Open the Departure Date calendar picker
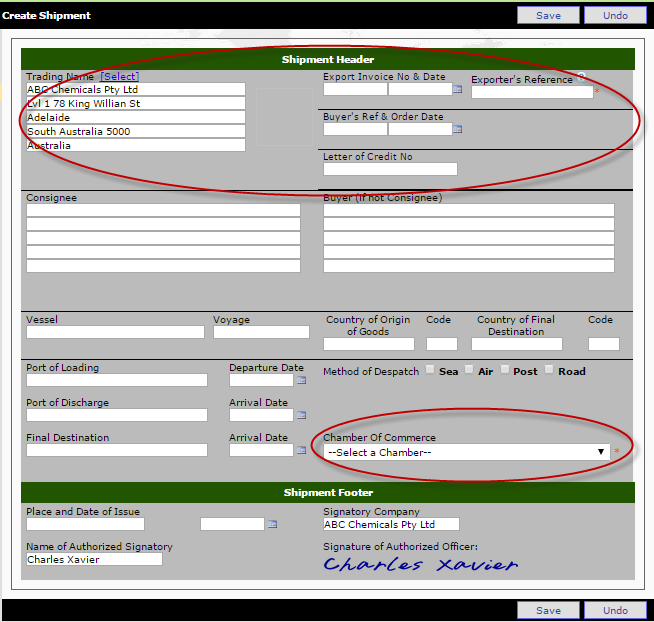 (301, 380)
